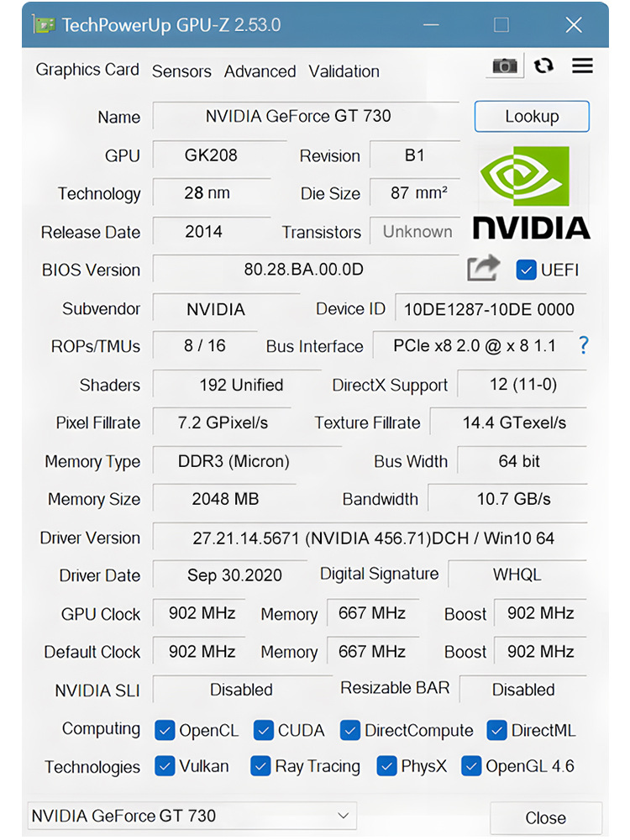This screenshot has width=630, height=840.
Task: Click the NVIDIA vendor logo
Action: coord(531,192)
